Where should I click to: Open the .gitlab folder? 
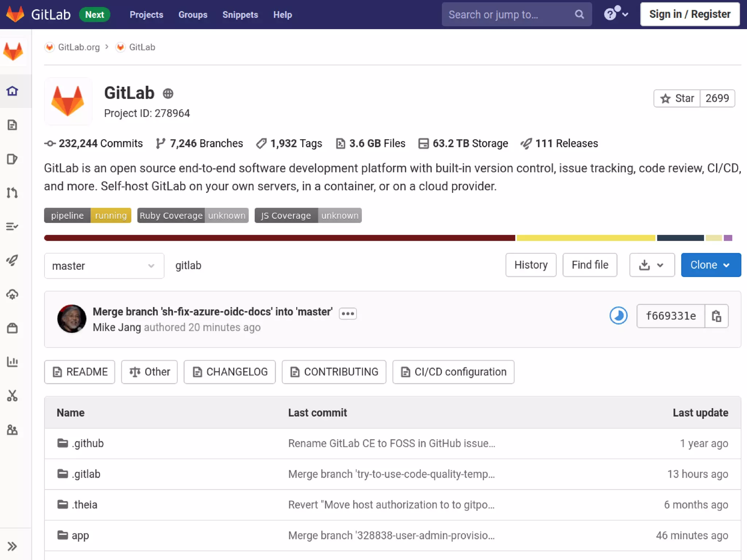(86, 474)
